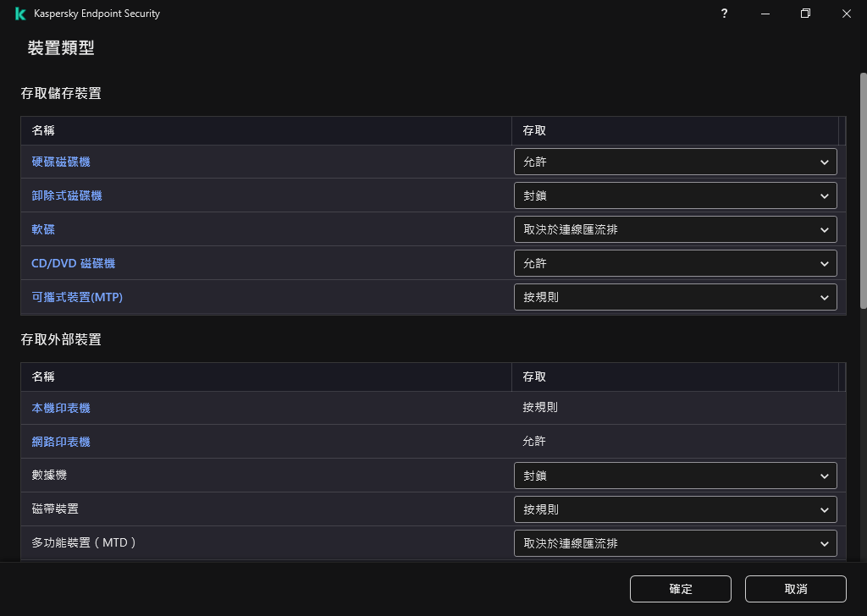Click the 確定 button
867x616 pixels.
point(680,589)
